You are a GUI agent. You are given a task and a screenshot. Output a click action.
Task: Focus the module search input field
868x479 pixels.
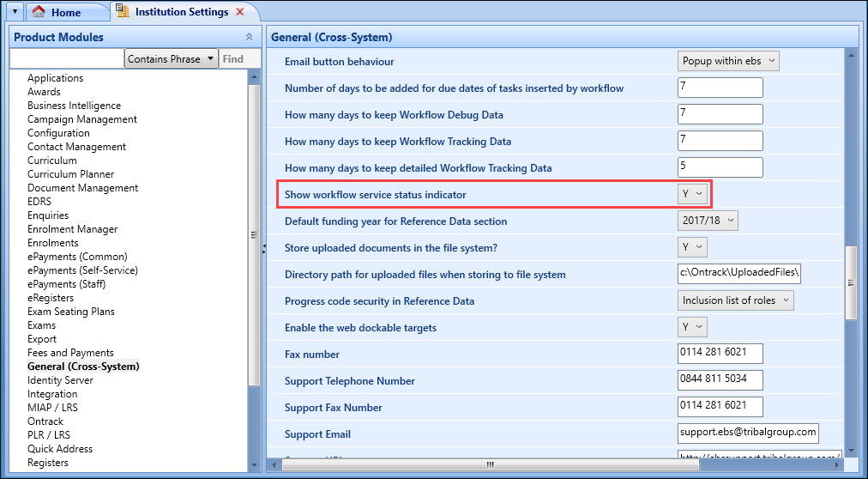(67, 58)
